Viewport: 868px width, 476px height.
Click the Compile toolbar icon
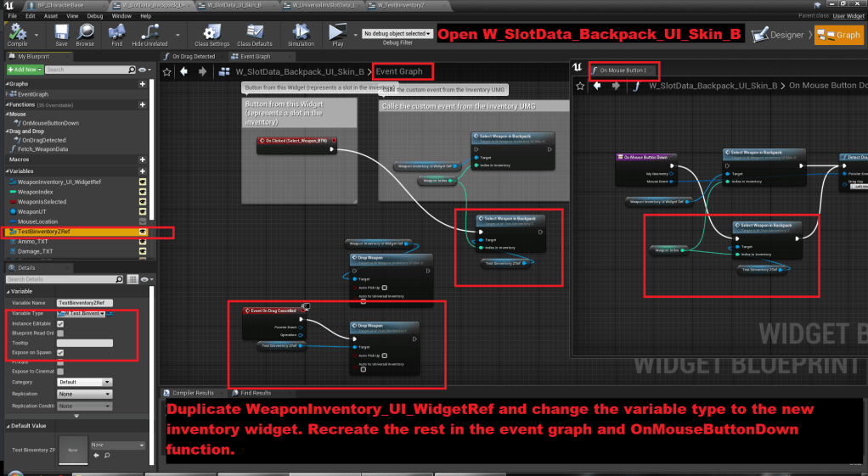(17, 35)
